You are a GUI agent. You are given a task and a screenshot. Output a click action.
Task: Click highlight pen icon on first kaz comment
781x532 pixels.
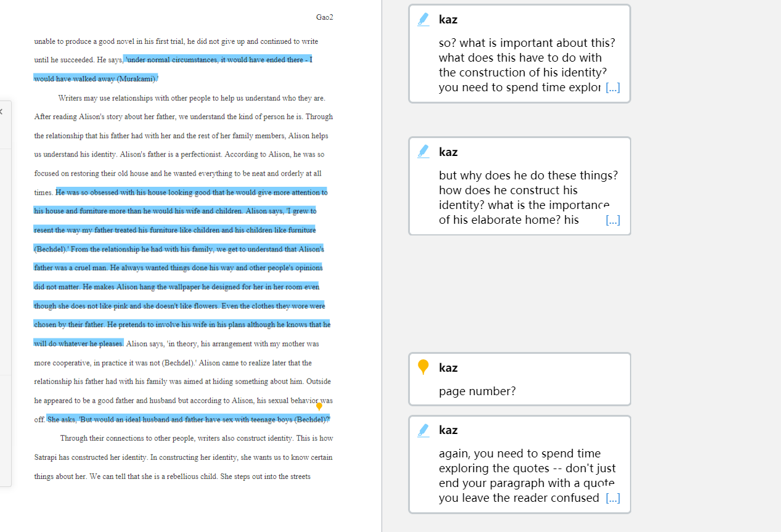(x=423, y=20)
